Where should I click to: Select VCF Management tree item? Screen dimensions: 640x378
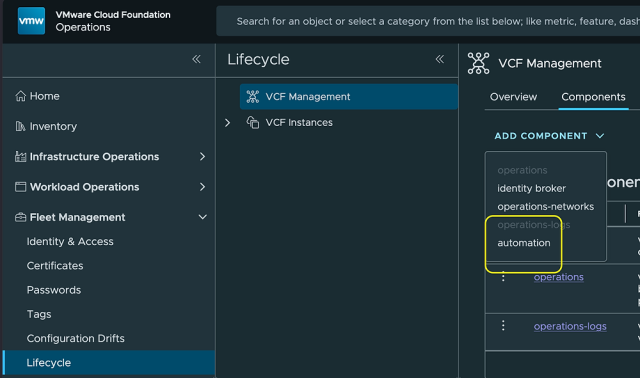(x=349, y=97)
